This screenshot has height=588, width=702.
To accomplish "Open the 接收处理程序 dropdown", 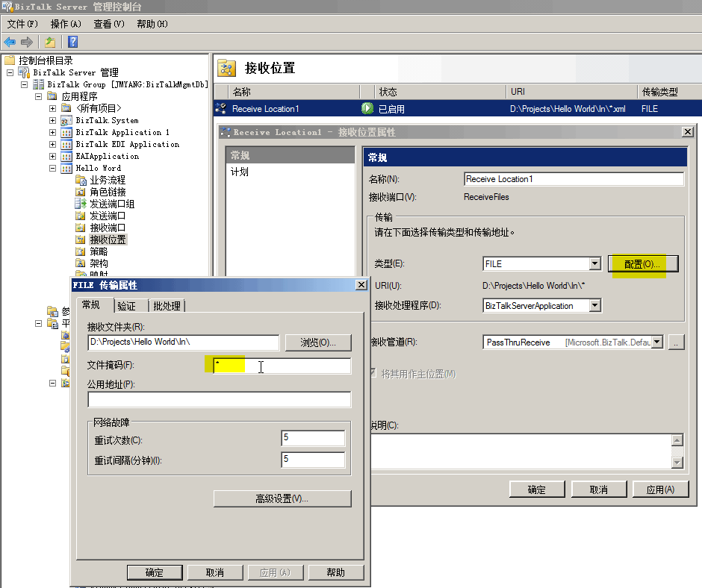I will point(594,306).
